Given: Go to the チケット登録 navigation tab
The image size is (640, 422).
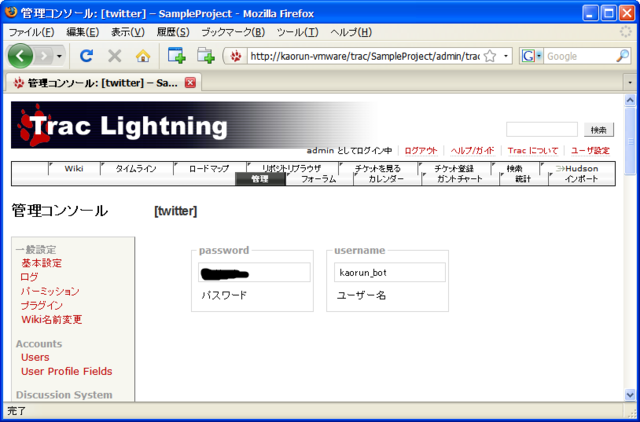Looking at the screenshot, I should [x=454, y=168].
